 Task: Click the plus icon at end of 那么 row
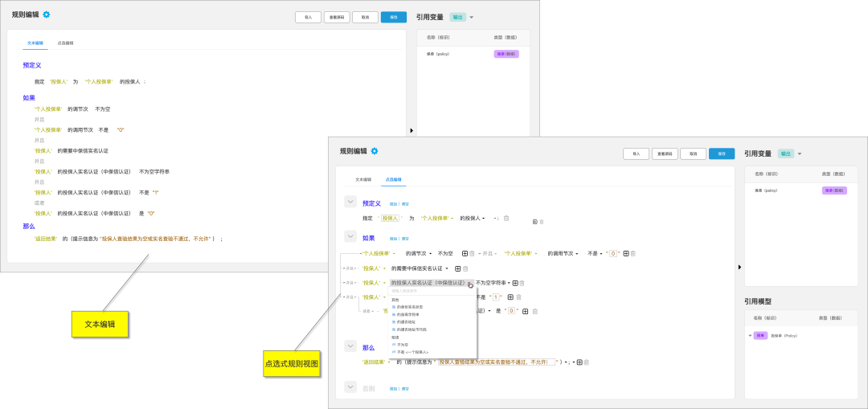click(579, 362)
